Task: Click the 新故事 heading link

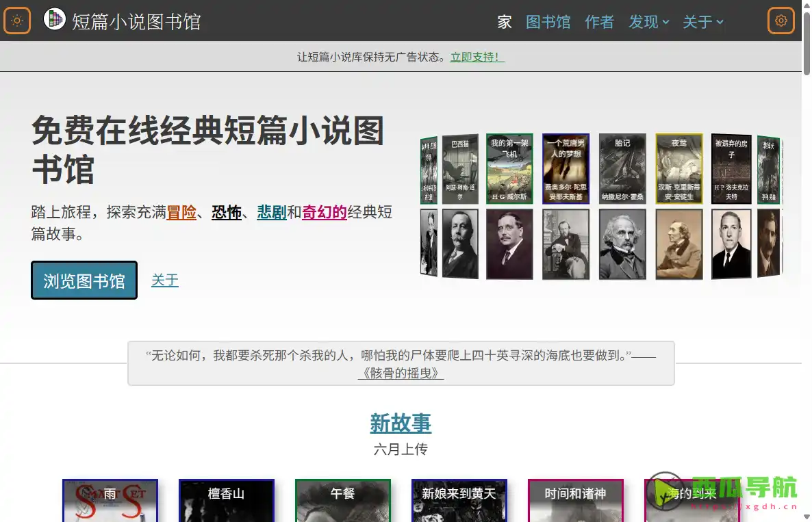Action: [x=401, y=423]
